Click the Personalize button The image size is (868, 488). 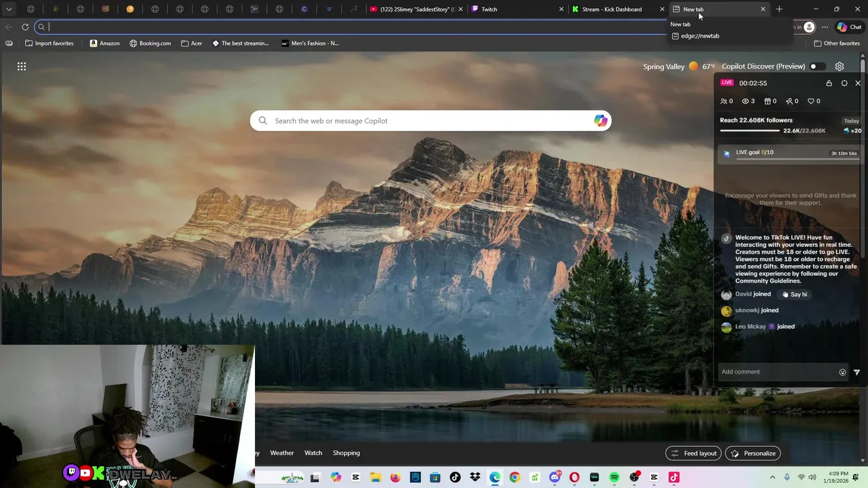[753, 453]
